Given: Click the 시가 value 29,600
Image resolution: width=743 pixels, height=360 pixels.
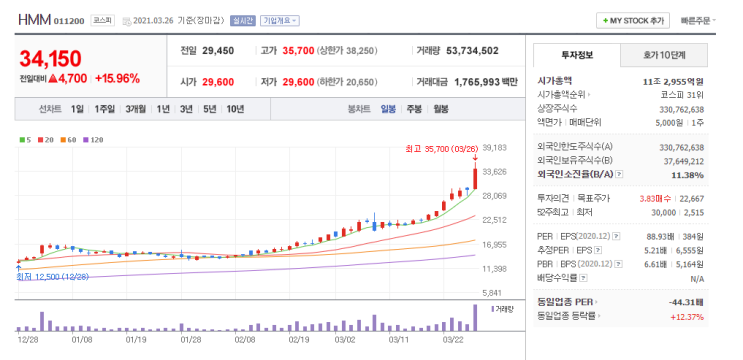Looking at the screenshot, I should point(218,82).
